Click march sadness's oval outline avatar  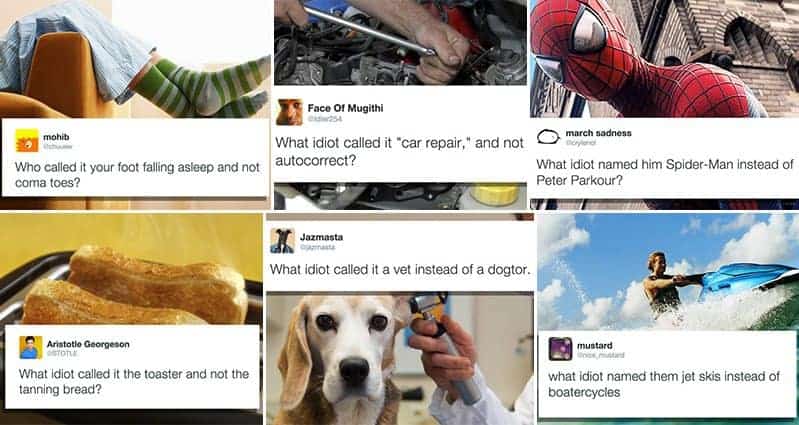tap(548, 137)
